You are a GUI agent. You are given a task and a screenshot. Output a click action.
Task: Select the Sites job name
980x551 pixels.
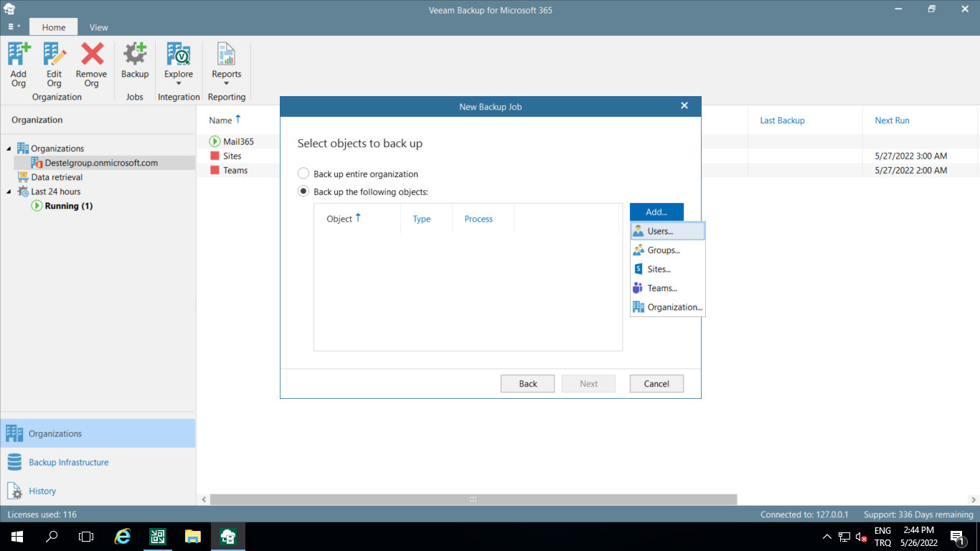coord(232,156)
